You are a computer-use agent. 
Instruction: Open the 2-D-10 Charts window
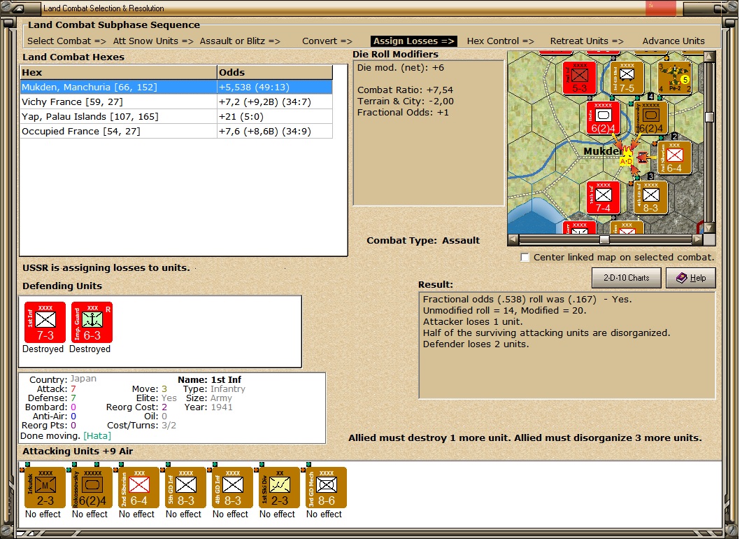coord(626,278)
